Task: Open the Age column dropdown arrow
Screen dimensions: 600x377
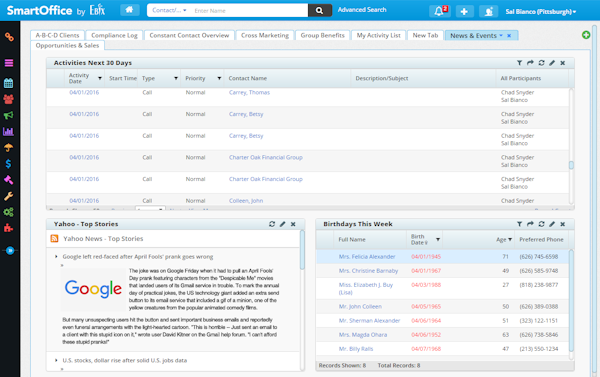Action: click(510, 240)
